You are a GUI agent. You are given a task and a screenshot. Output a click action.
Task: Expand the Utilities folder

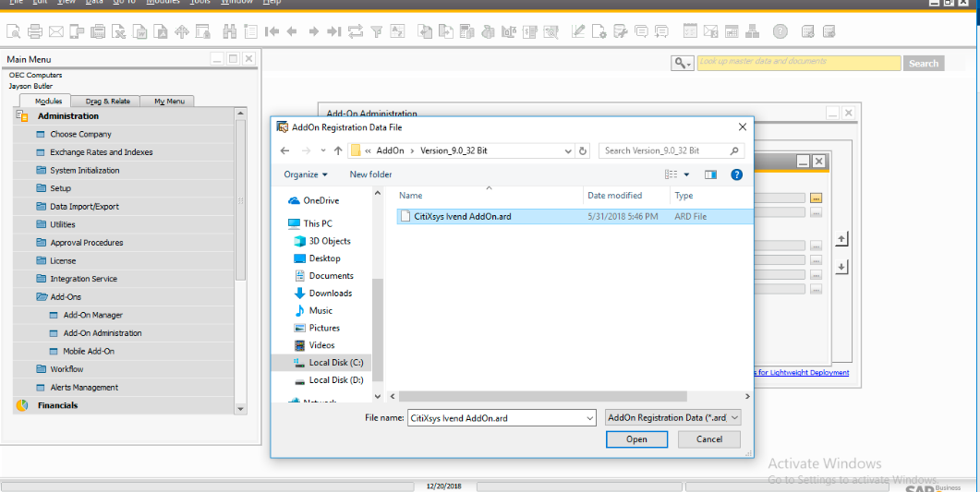coord(42,225)
